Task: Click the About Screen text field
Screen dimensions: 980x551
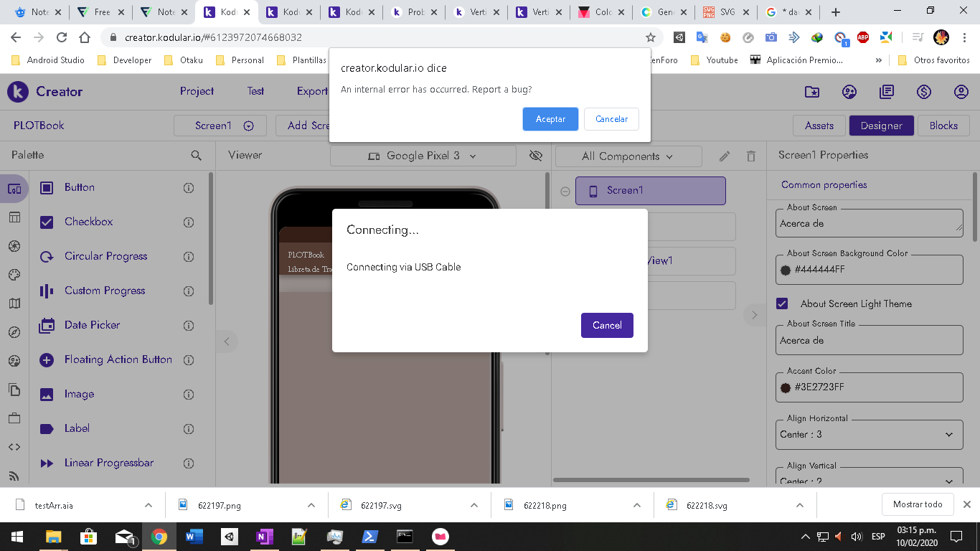Action: (x=870, y=223)
